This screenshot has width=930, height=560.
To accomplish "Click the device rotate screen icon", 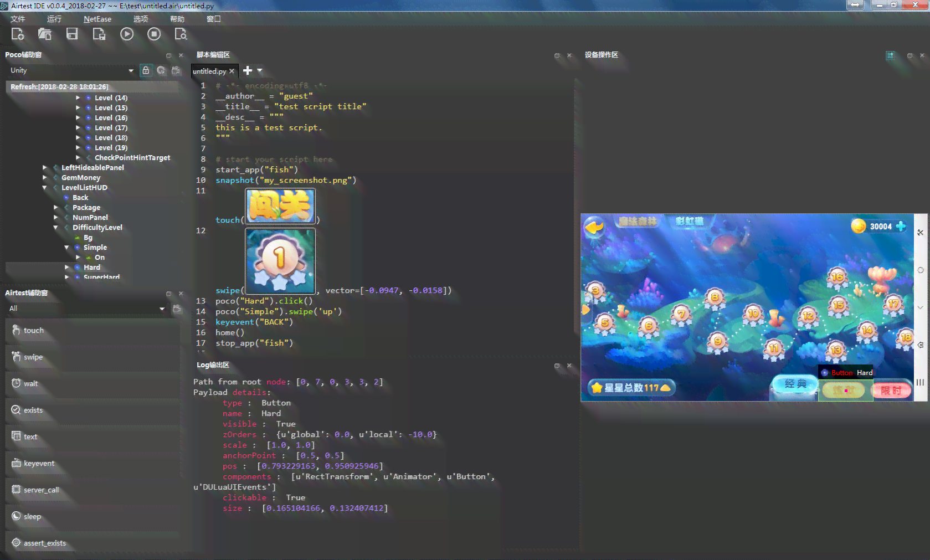I will click(x=921, y=270).
